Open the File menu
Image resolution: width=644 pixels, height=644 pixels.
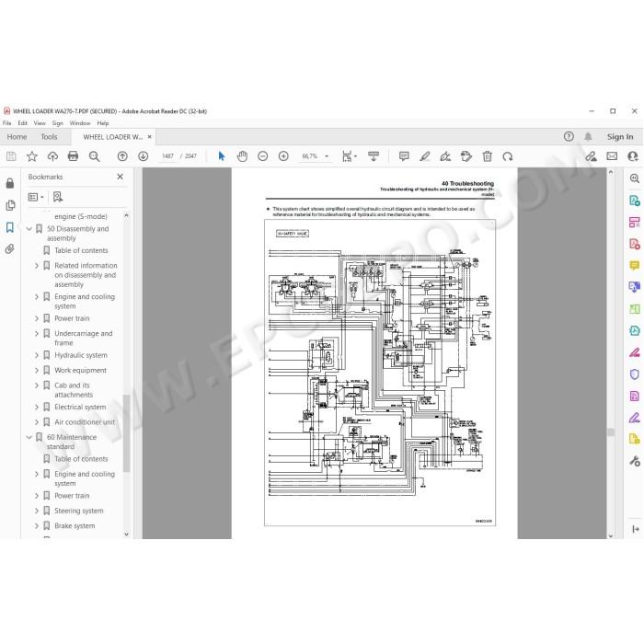(x=7, y=122)
